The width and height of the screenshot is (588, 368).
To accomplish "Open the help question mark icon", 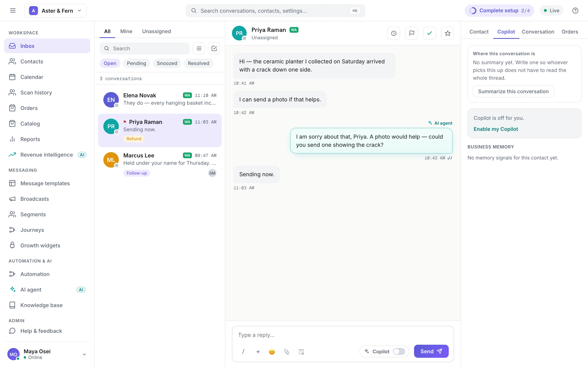I will click(575, 11).
